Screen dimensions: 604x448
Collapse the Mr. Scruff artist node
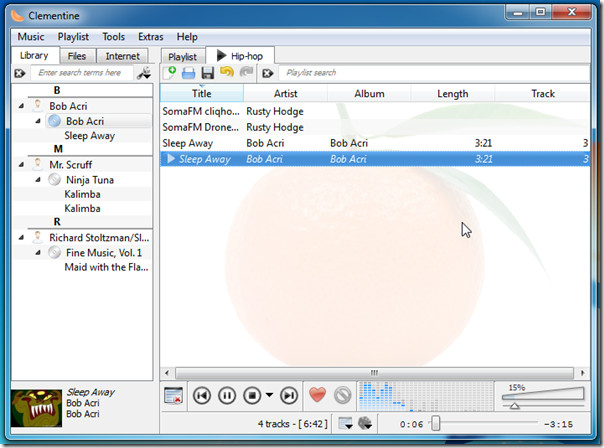pyautogui.click(x=21, y=164)
